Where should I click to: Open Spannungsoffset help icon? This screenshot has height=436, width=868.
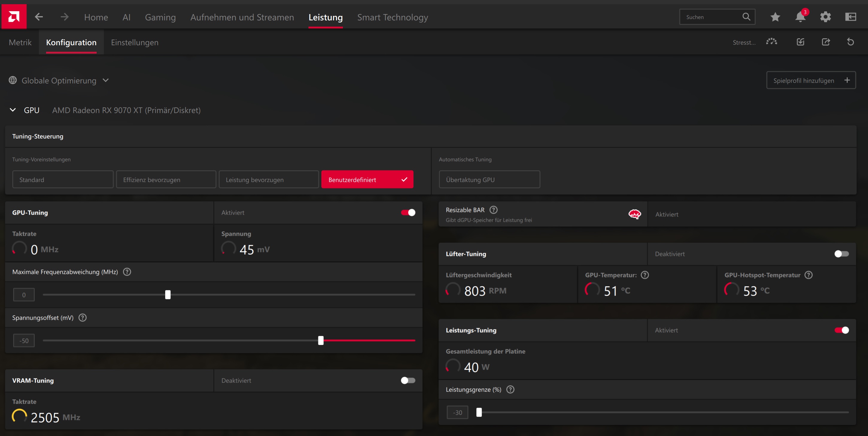point(83,318)
